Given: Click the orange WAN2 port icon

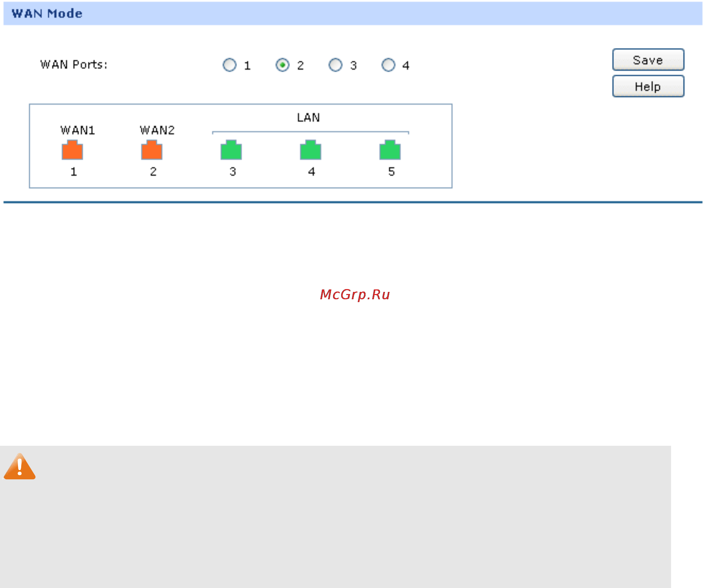Looking at the screenshot, I should [152, 150].
